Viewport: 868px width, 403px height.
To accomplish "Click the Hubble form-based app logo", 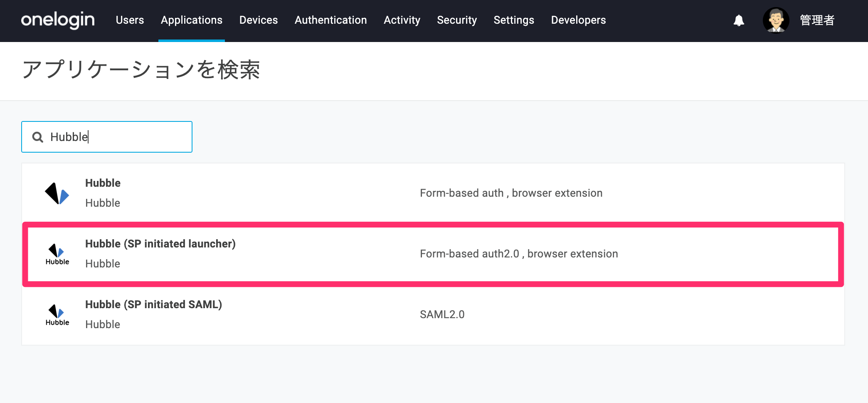I will (x=57, y=193).
